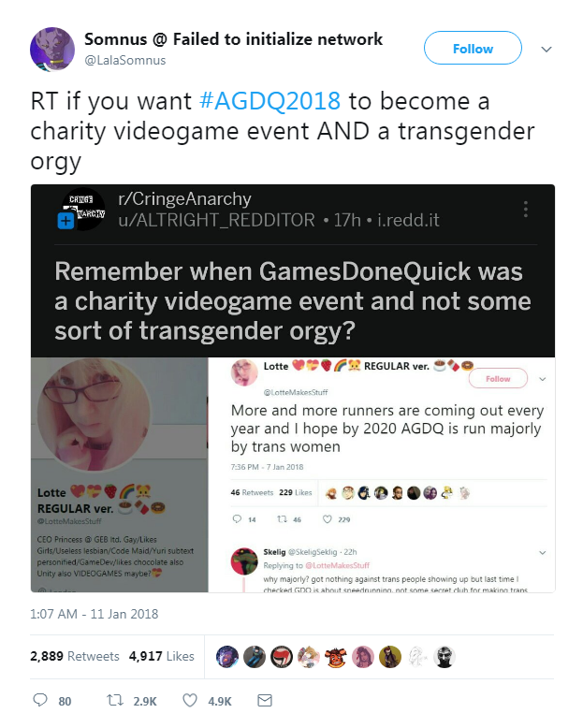Retweet using the 2.9K retweet icon

(x=115, y=700)
